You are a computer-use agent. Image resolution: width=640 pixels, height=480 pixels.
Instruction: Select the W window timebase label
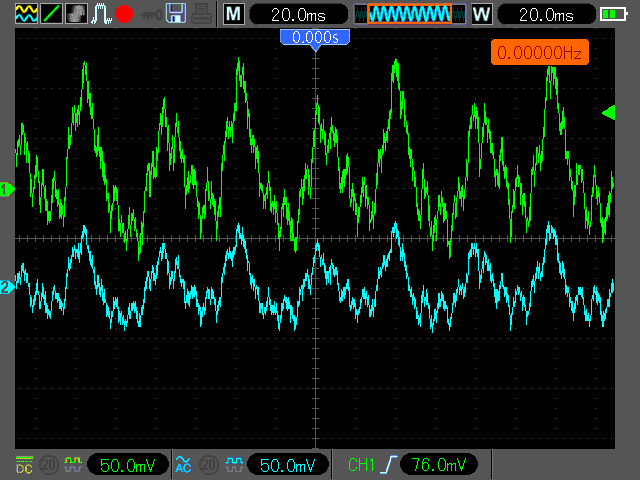(482, 14)
